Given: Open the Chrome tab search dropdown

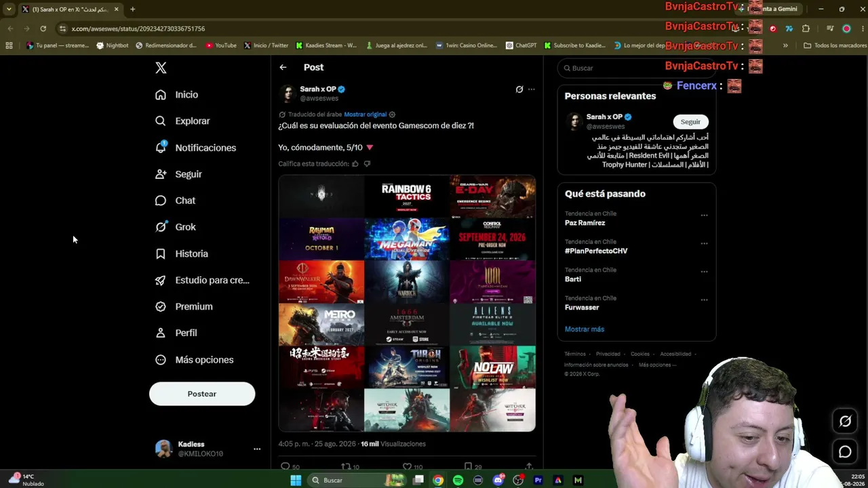Looking at the screenshot, I should 9,9.
